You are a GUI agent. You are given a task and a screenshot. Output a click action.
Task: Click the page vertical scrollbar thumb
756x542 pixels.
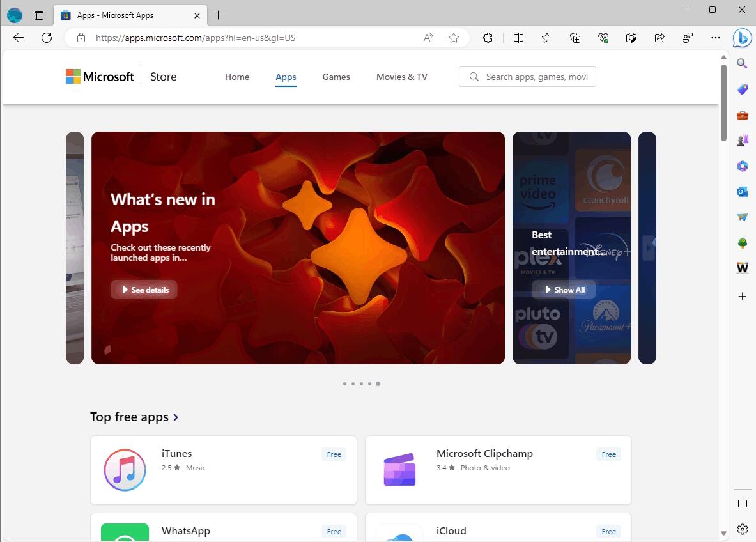(723, 102)
